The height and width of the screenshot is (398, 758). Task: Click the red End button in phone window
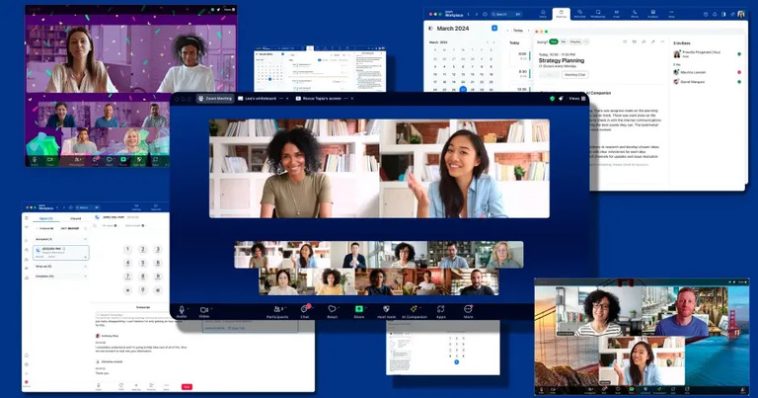[x=187, y=386]
